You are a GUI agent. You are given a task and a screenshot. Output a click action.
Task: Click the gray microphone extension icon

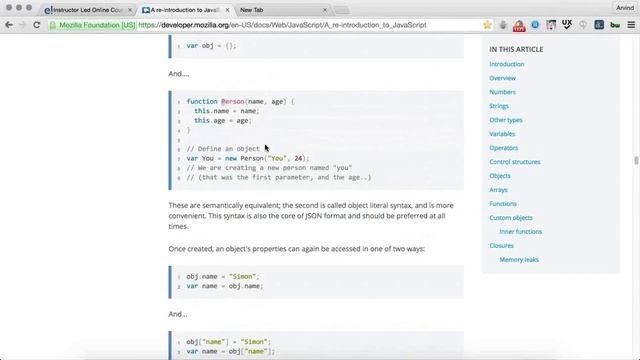(x=503, y=25)
